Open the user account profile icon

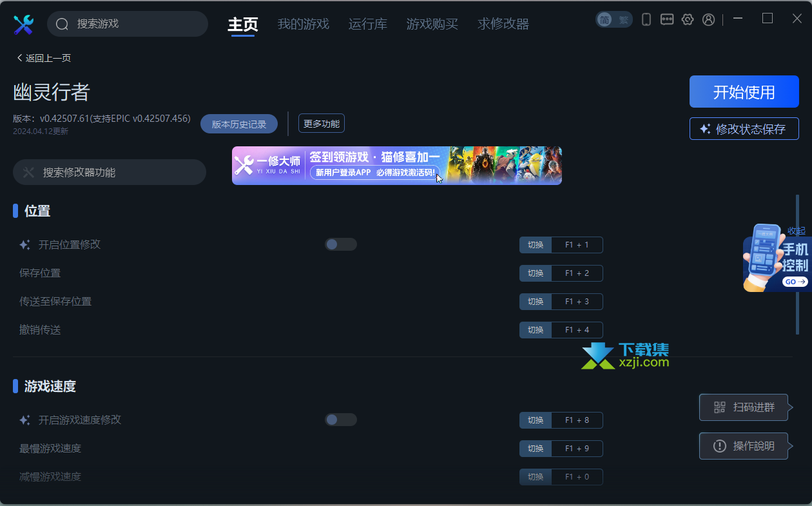pyautogui.click(x=708, y=19)
